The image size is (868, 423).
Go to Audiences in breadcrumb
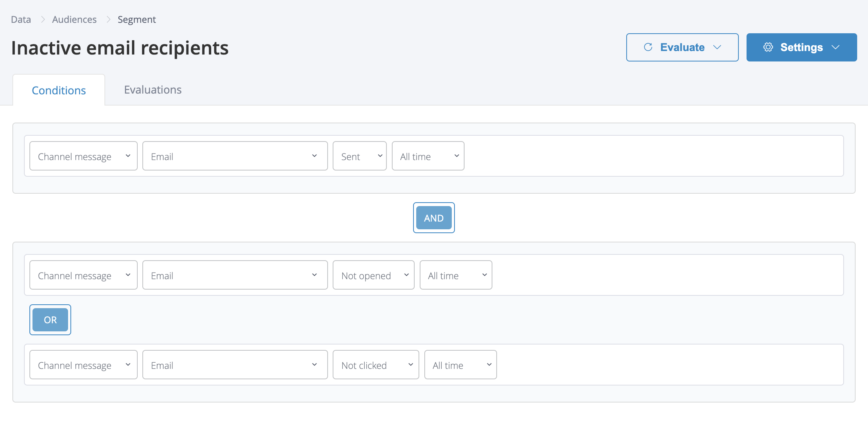point(74,19)
